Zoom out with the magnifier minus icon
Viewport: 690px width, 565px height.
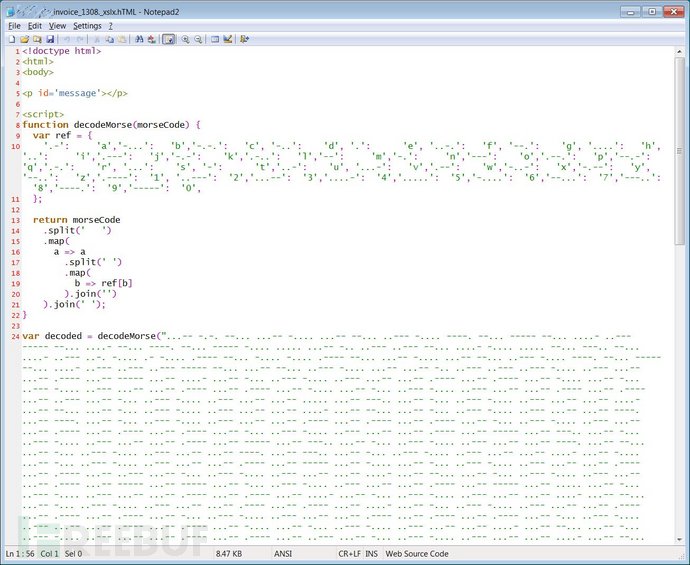[x=198, y=39]
